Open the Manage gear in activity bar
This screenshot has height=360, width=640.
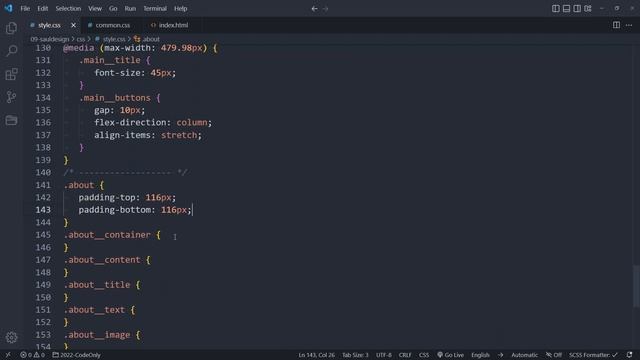point(11,337)
